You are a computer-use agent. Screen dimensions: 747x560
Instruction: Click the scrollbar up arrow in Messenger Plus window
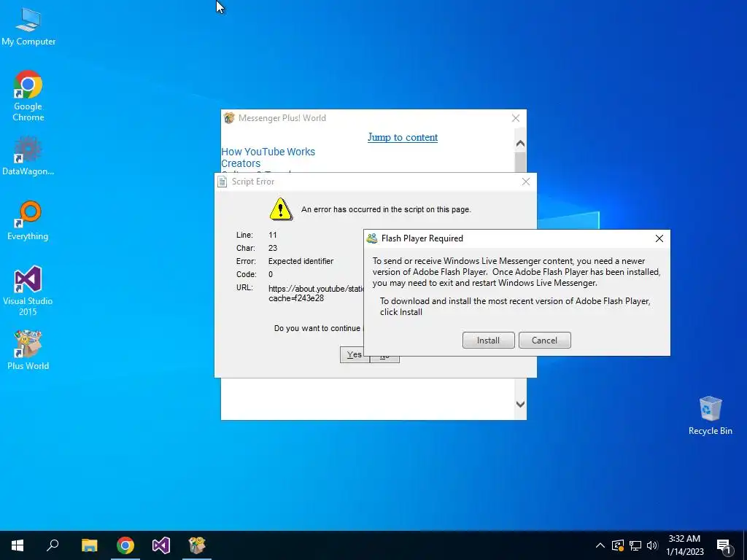(520, 144)
